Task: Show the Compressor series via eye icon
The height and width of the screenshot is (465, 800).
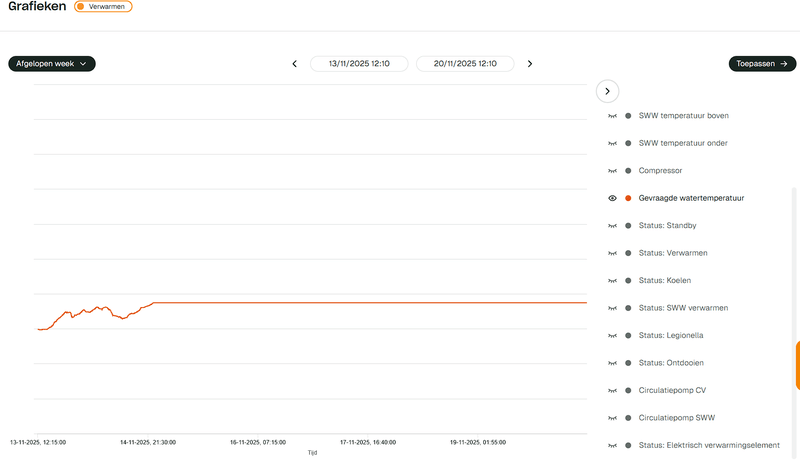Action: coord(613,171)
